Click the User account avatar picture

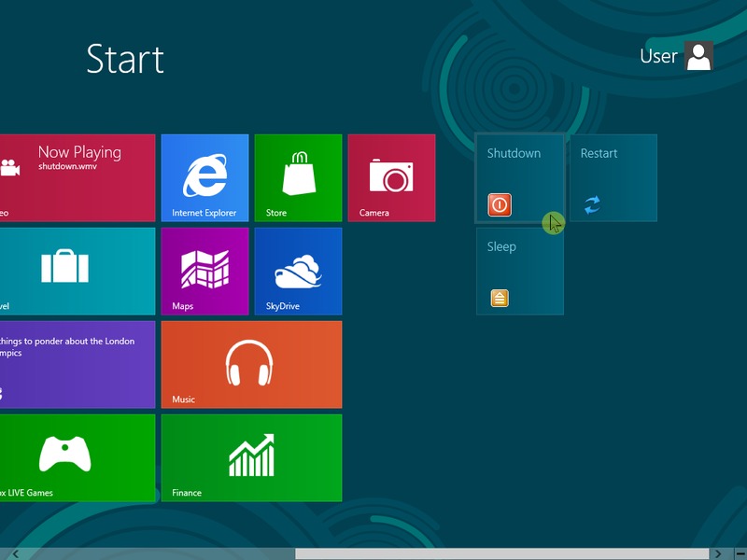tap(698, 56)
